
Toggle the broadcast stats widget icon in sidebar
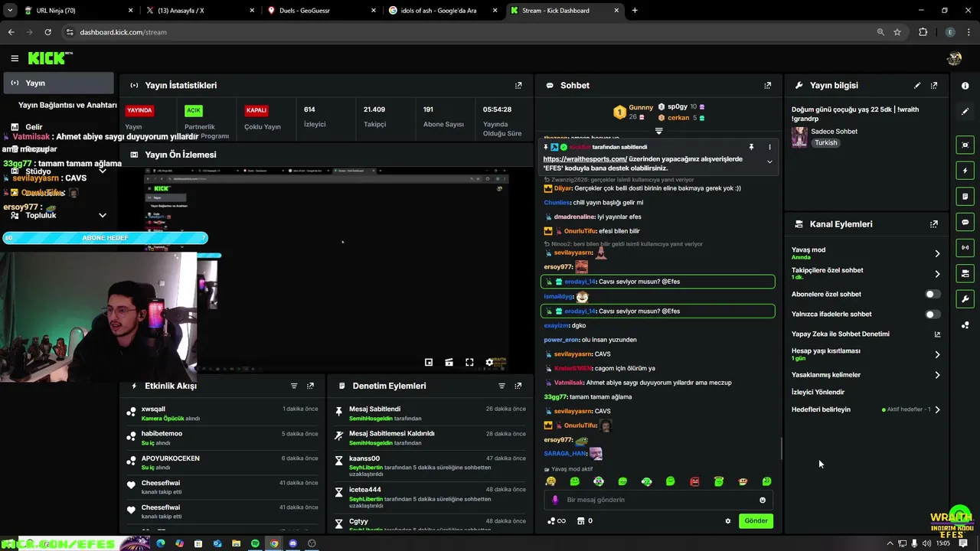[965, 247]
